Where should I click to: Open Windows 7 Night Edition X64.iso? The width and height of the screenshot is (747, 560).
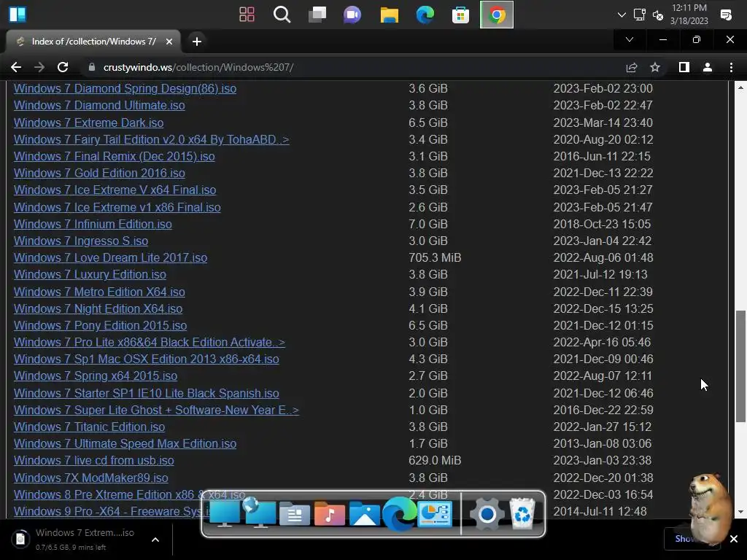click(x=98, y=308)
